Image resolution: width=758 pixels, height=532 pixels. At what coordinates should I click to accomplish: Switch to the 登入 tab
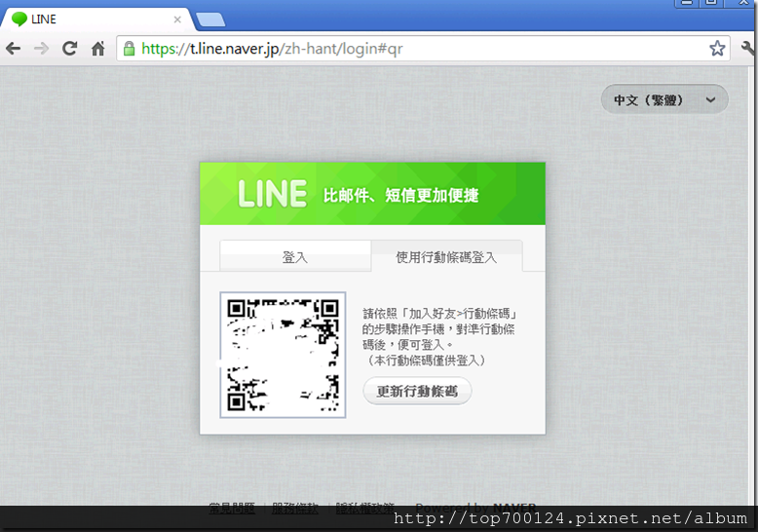[x=295, y=256]
